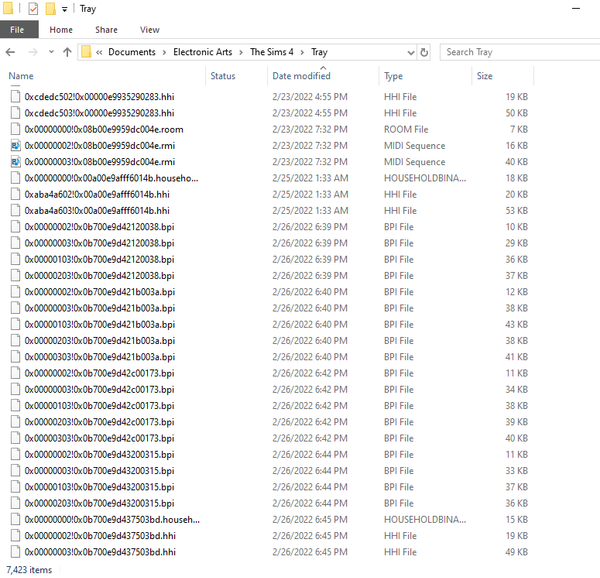Viewport: 600px width, 578px height.
Task: Select file name 0x00000303!0x0b700e9d42c00173.bpi
Action: pyautogui.click(x=99, y=438)
